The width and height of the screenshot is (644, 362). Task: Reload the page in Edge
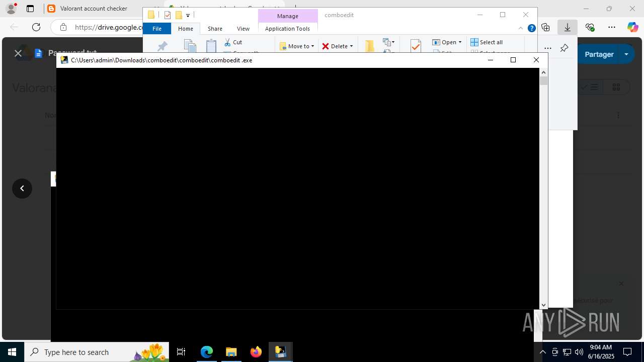(x=36, y=27)
